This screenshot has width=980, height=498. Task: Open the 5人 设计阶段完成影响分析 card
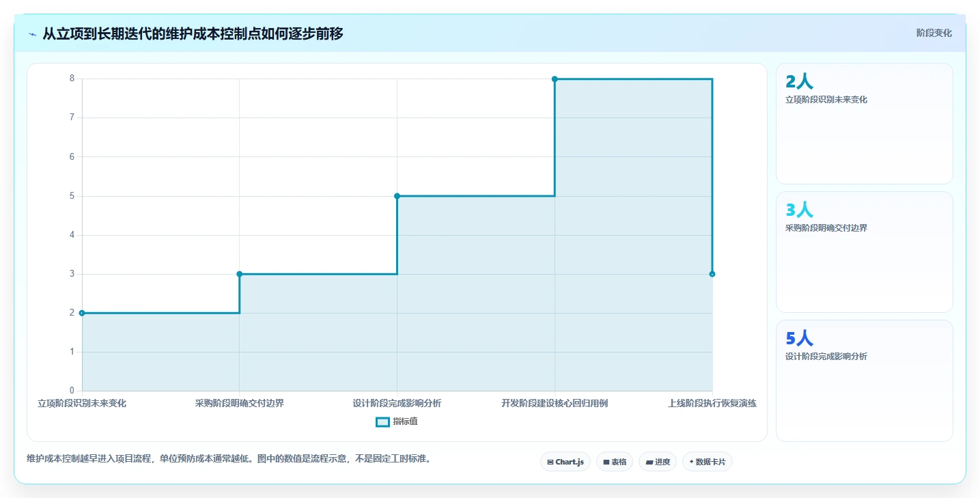point(864,381)
